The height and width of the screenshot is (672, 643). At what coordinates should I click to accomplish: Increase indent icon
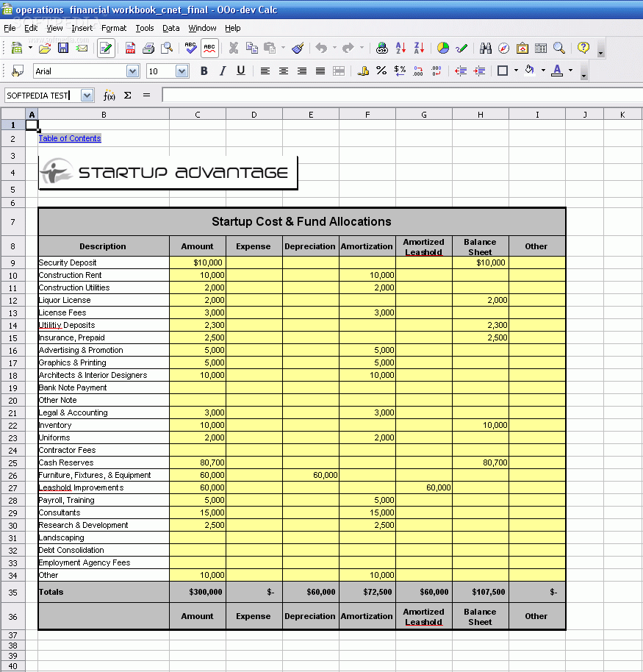click(x=479, y=71)
